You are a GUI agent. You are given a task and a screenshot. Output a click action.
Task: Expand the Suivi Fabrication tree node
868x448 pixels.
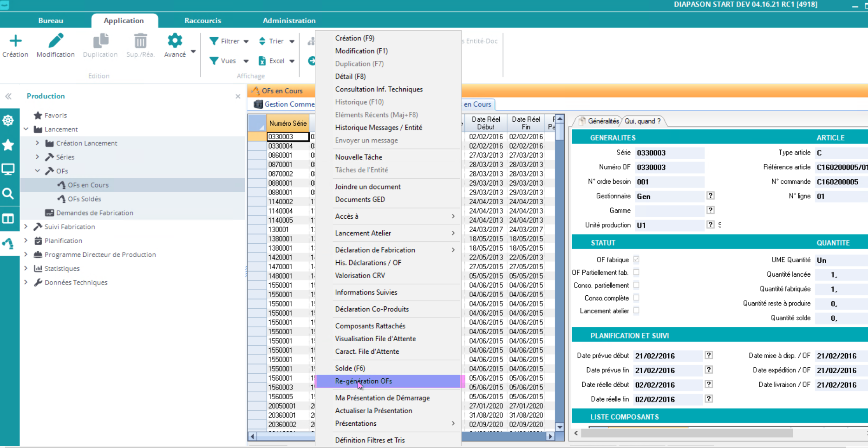26,227
